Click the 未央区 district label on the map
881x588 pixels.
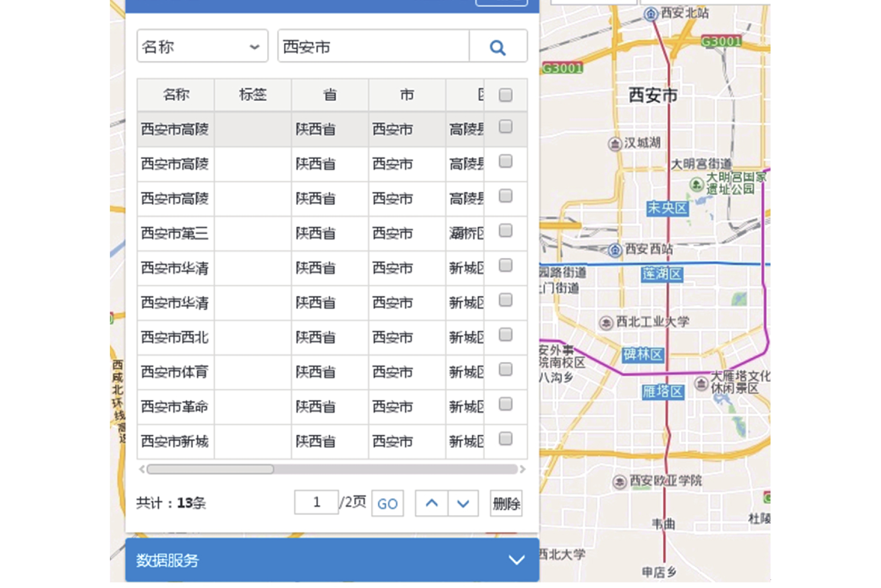(668, 208)
